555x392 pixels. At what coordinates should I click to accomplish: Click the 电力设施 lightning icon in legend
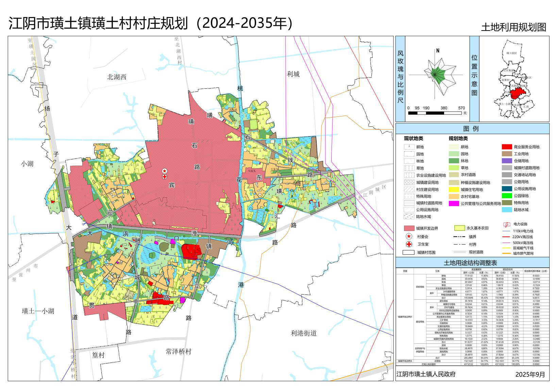(x=507, y=224)
